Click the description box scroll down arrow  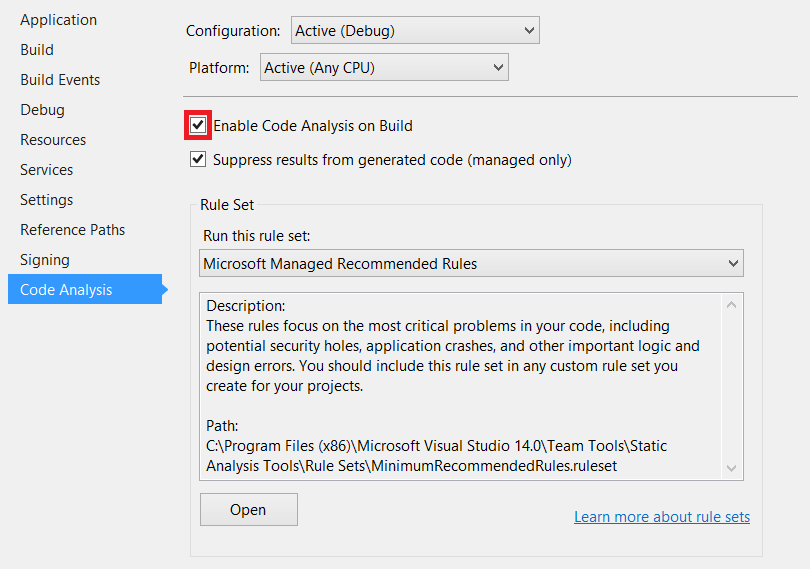(732, 468)
